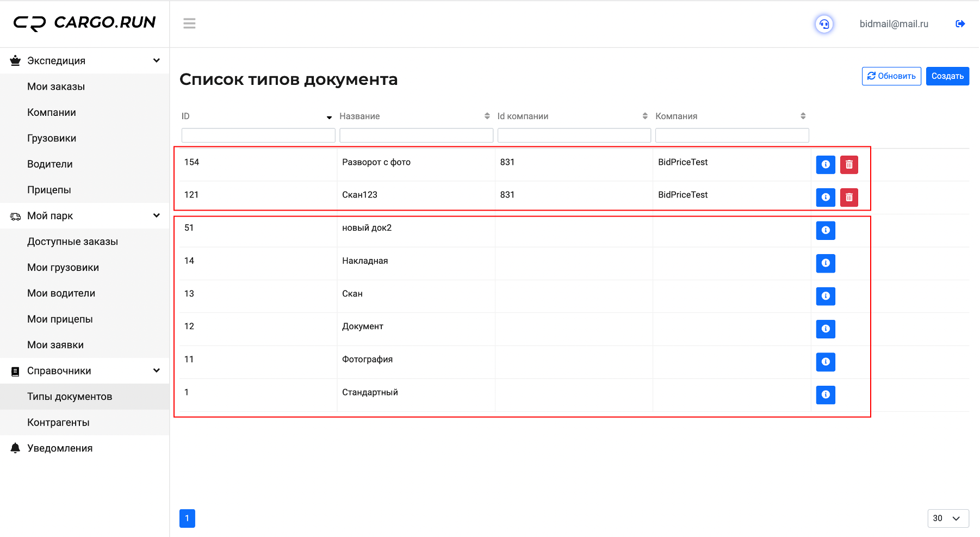
Task: Open info for Разворот с фото row
Action: [x=826, y=164]
